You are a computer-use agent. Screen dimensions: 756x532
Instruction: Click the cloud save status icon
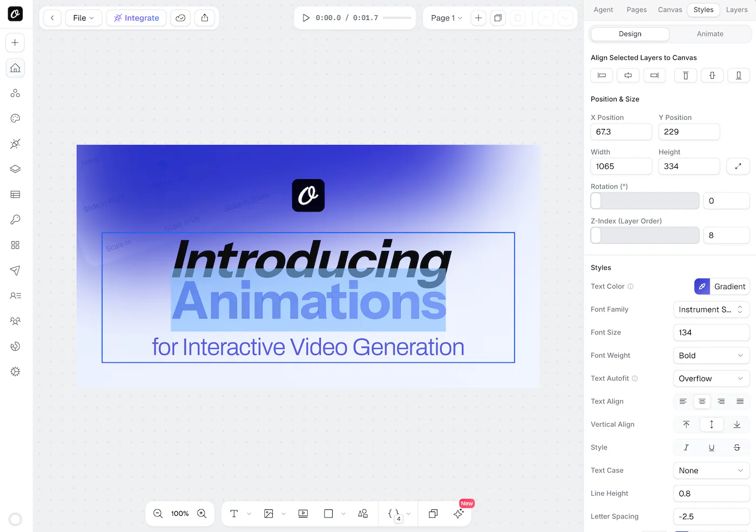click(x=180, y=18)
